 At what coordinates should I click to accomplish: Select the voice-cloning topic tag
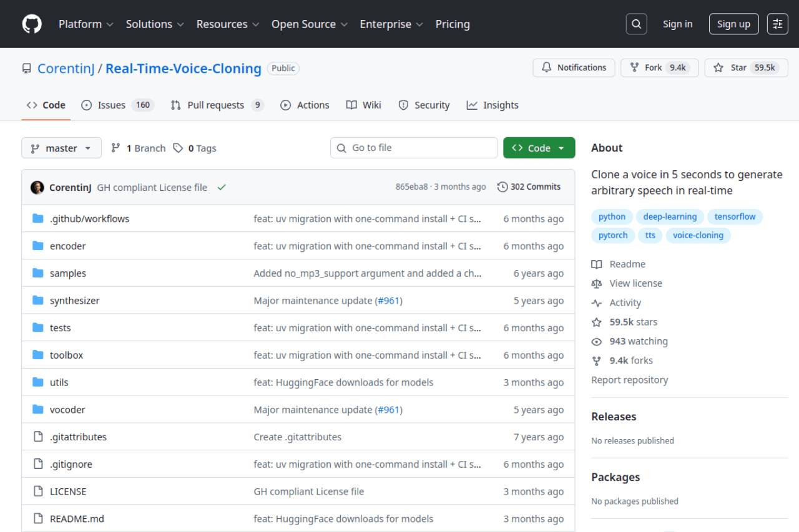(698, 235)
